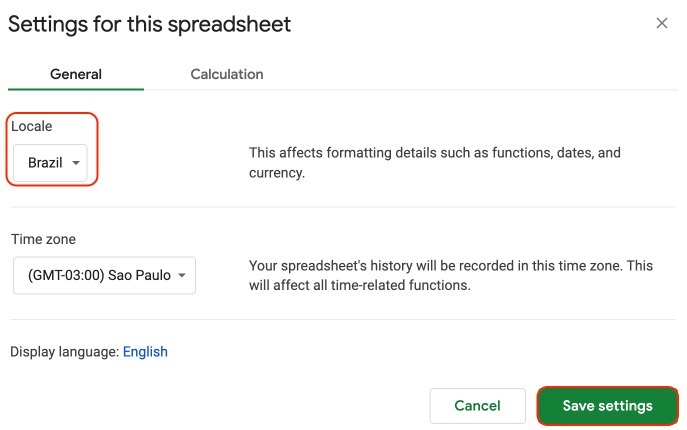
Task: Click the "Display language:" label
Action: point(64,352)
